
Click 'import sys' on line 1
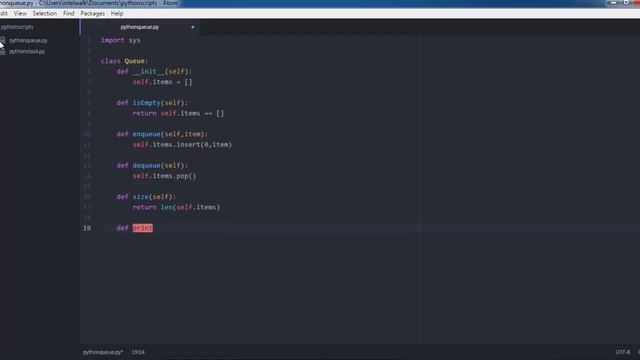120,40
